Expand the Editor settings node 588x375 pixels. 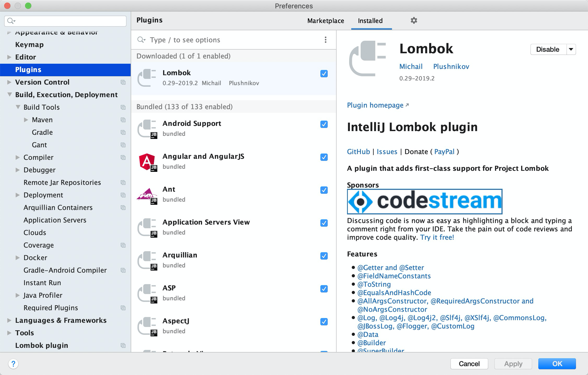point(9,57)
